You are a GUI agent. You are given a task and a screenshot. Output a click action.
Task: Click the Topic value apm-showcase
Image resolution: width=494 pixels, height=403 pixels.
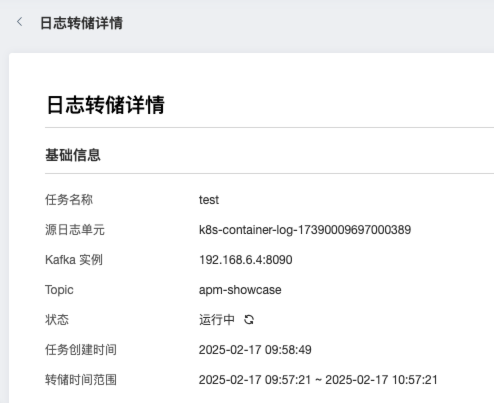click(240, 290)
